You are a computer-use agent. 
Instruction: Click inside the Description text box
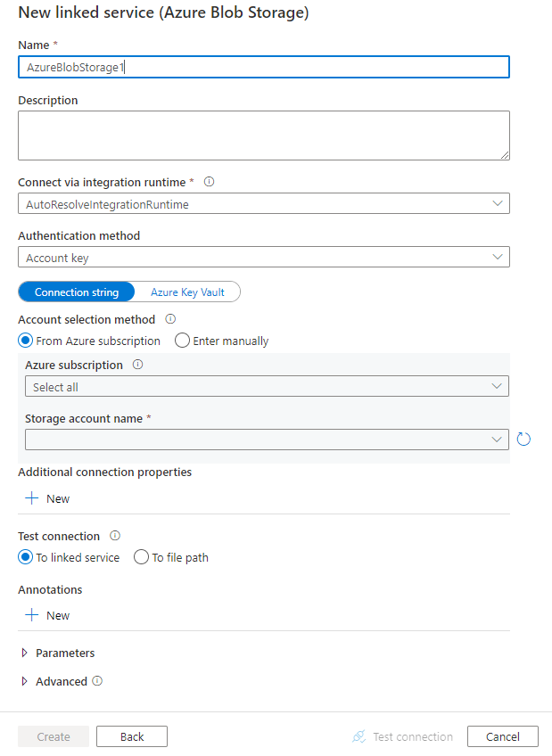point(264,134)
